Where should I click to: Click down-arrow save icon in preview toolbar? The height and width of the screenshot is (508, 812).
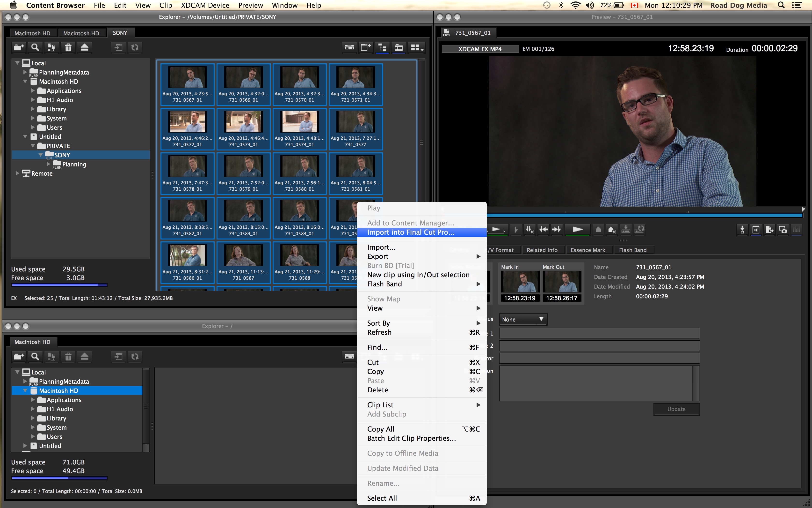742,230
